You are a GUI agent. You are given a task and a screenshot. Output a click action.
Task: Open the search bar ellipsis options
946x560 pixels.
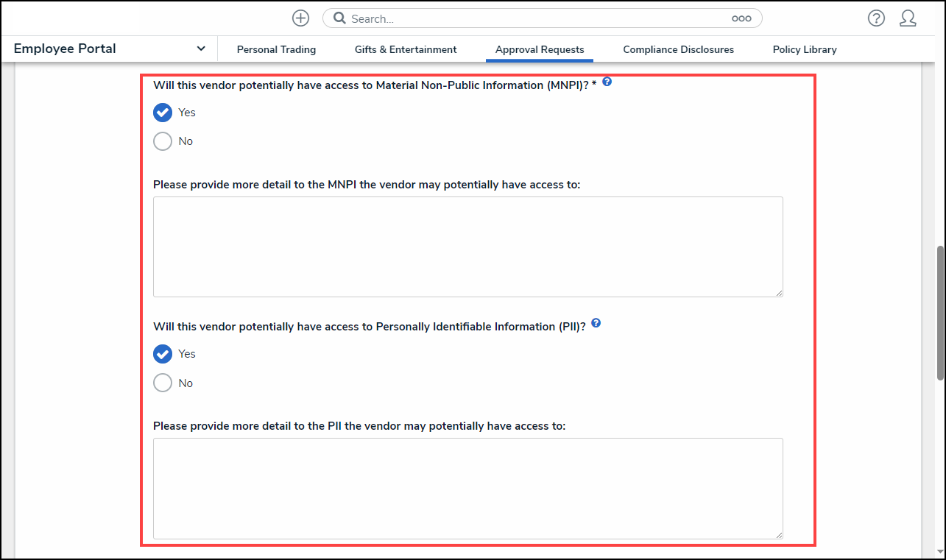pos(741,18)
